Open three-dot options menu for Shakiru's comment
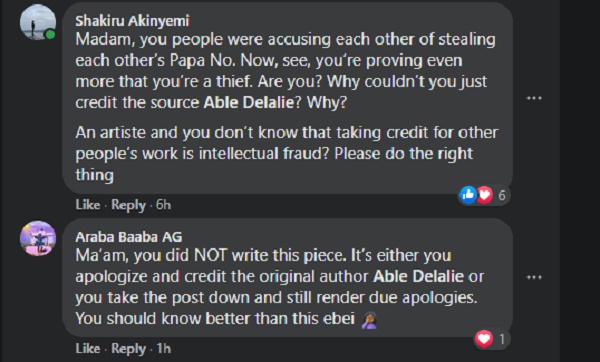The height and width of the screenshot is (362, 600). tap(534, 98)
